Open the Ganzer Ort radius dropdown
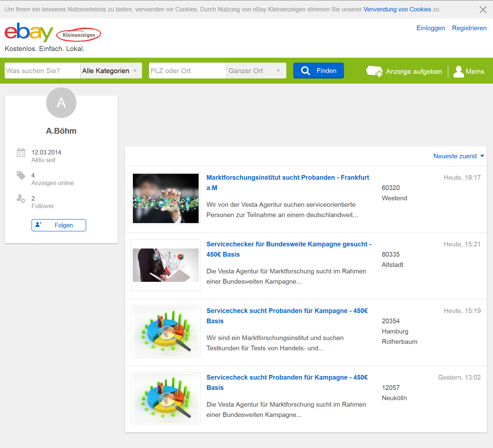Viewport: 493px width, 448px height. 256,71
